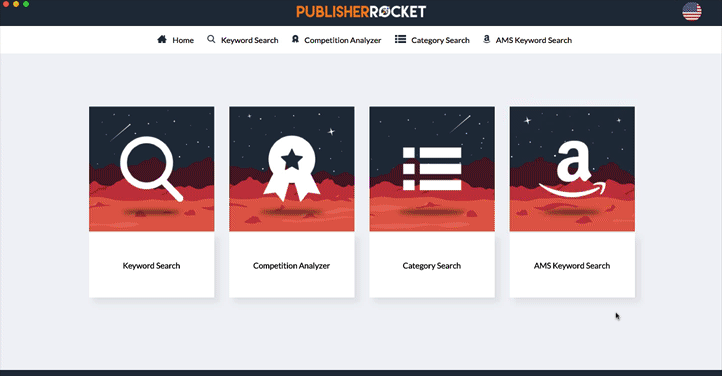Click the large award ribbon card image
722x376 pixels.
click(292, 169)
